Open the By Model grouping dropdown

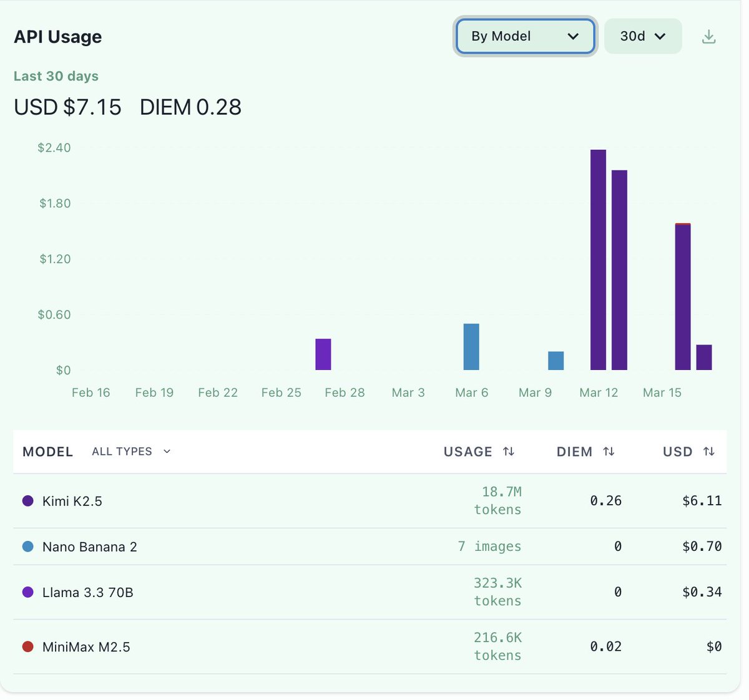(526, 36)
